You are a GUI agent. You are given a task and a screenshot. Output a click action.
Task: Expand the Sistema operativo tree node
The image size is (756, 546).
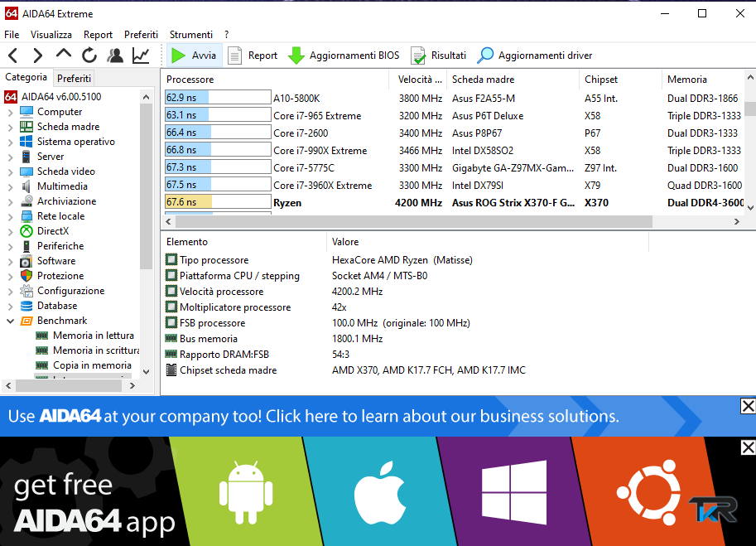(x=10, y=143)
